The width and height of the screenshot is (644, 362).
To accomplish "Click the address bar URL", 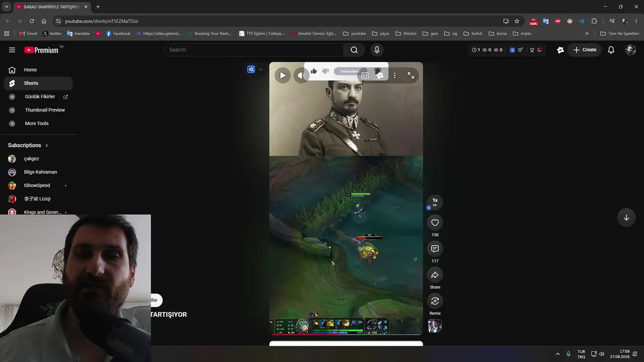I will [x=101, y=21].
